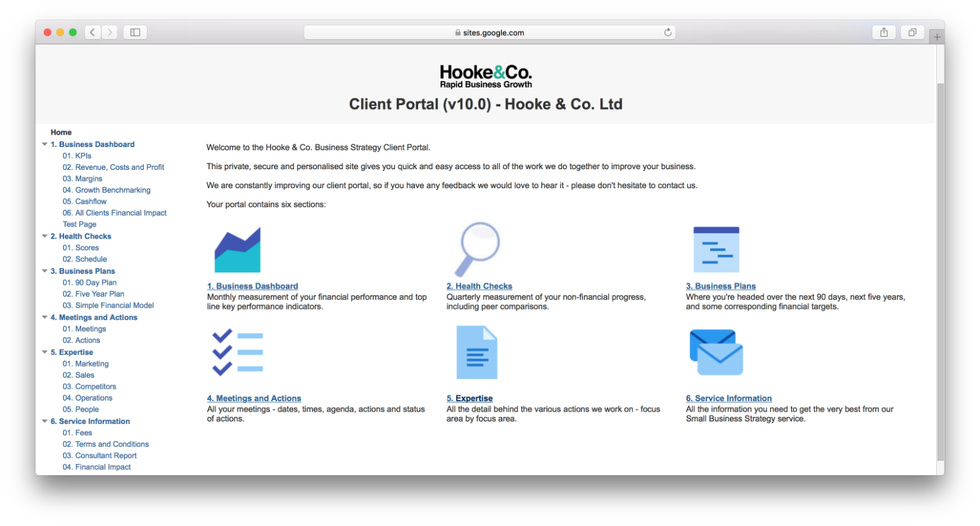This screenshot has width=980, height=526.
Task: Open 03. Margins page
Action: click(x=82, y=179)
